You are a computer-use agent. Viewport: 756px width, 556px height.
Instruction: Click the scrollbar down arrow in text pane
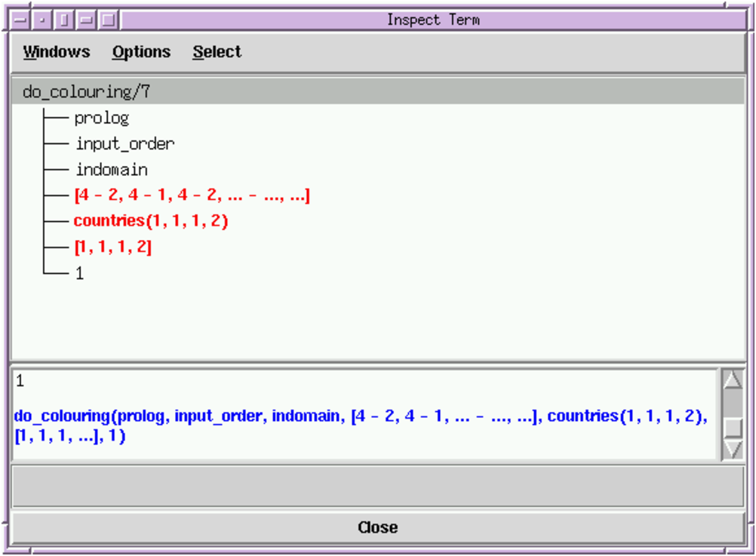[x=733, y=450]
